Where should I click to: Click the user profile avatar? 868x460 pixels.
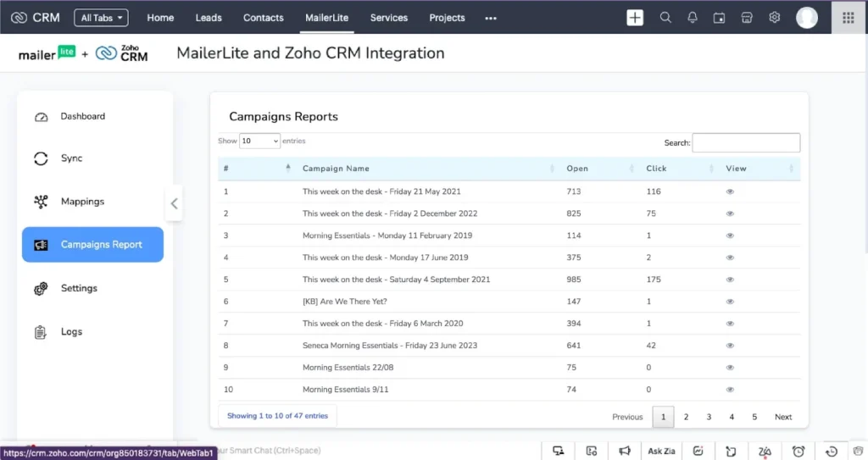pos(807,18)
